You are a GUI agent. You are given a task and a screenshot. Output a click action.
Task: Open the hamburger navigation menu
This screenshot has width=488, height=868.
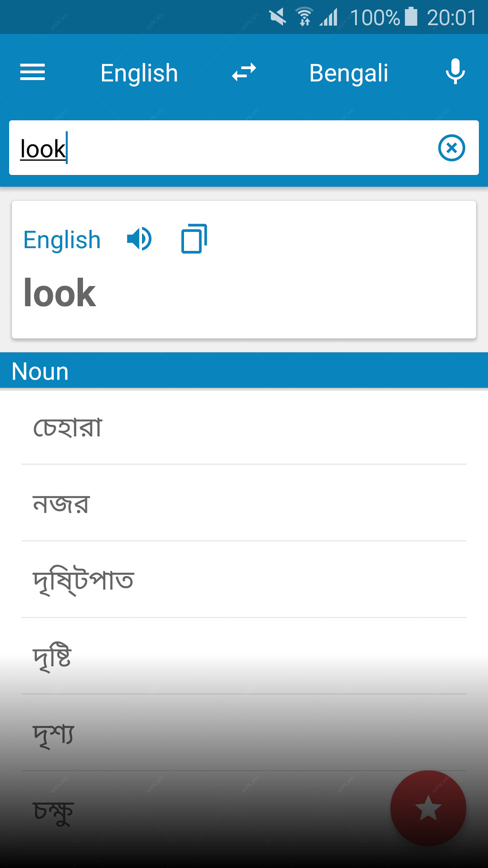pyautogui.click(x=32, y=72)
